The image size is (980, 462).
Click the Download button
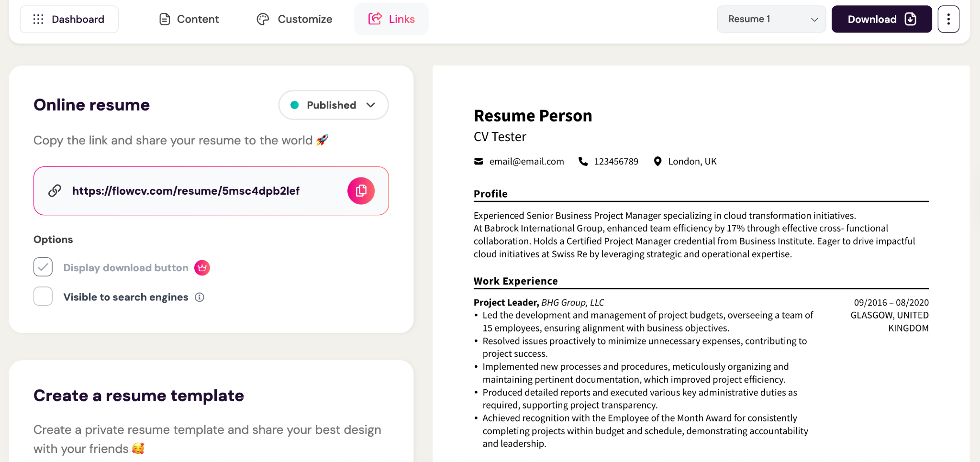coord(881,19)
